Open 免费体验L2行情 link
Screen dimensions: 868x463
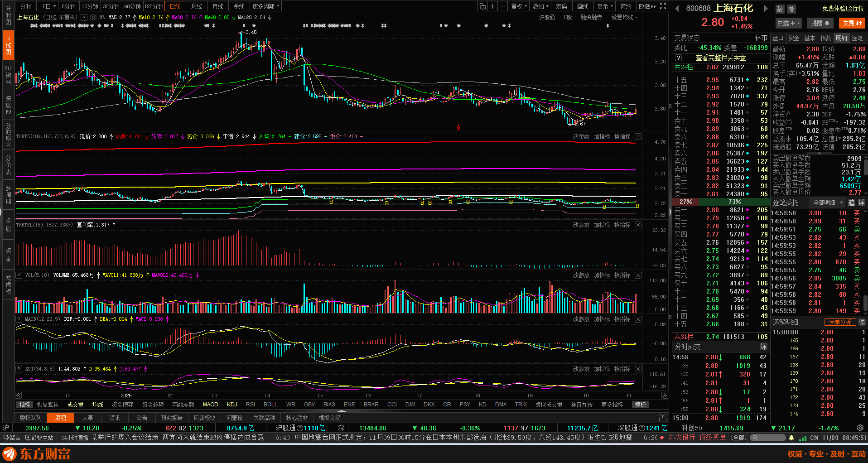843,9
